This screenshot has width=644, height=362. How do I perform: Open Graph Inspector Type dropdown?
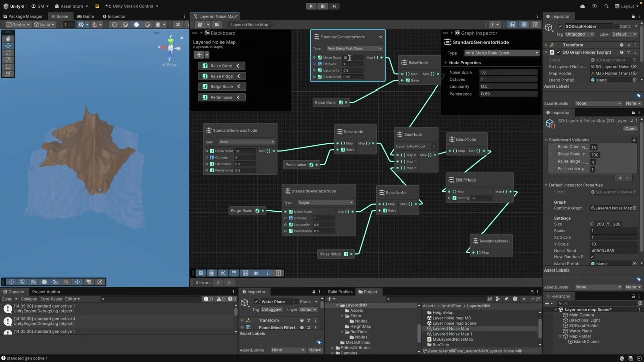click(502, 53)
